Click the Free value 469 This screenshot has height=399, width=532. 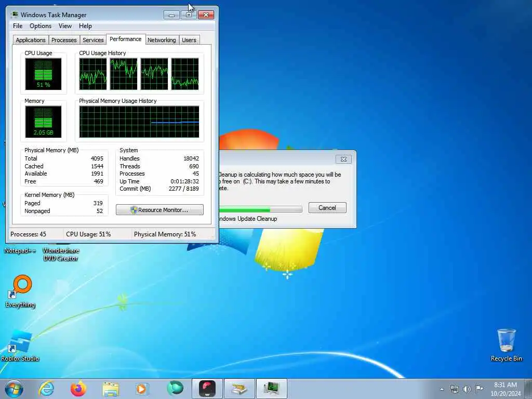tap(98, 181)
